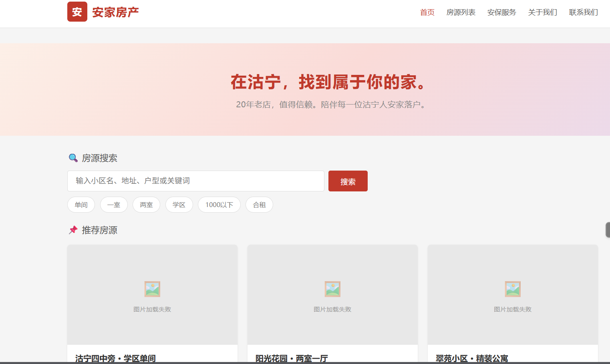Focus the 输入小区名 search input field
Viewport: 610px width, 364px height.
coord(196,181)
